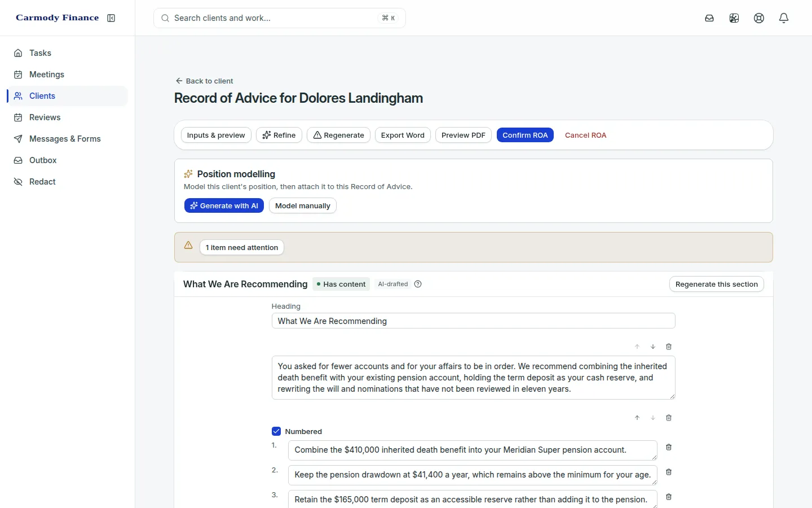Toggle the Numbered checkbox
The width and height of the screenshot is (812, 508).
click(x=276, y=431)
